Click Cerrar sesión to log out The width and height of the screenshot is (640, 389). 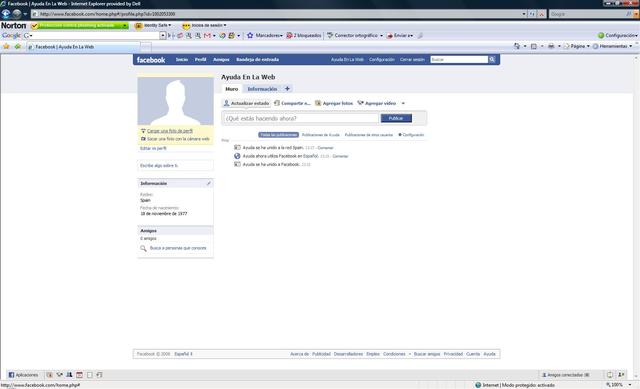tap(412, 60)
